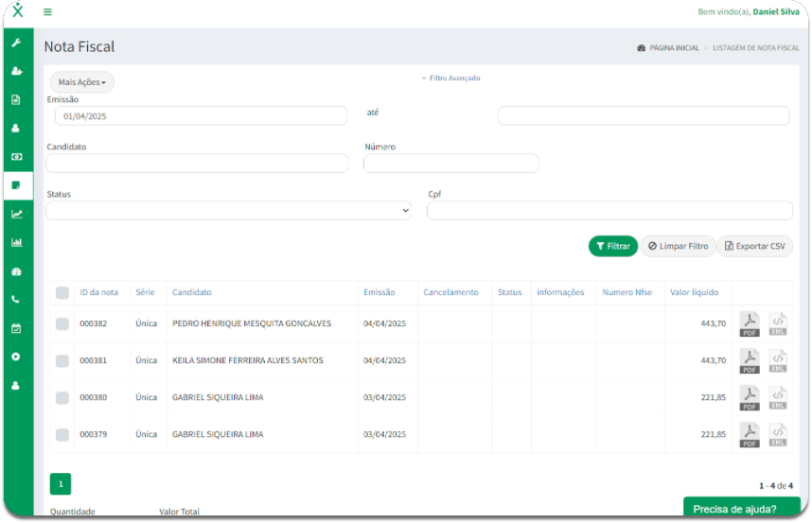
Task: Open the money sidebar icon
Action: pyautogui.click(x=17, y=157)
